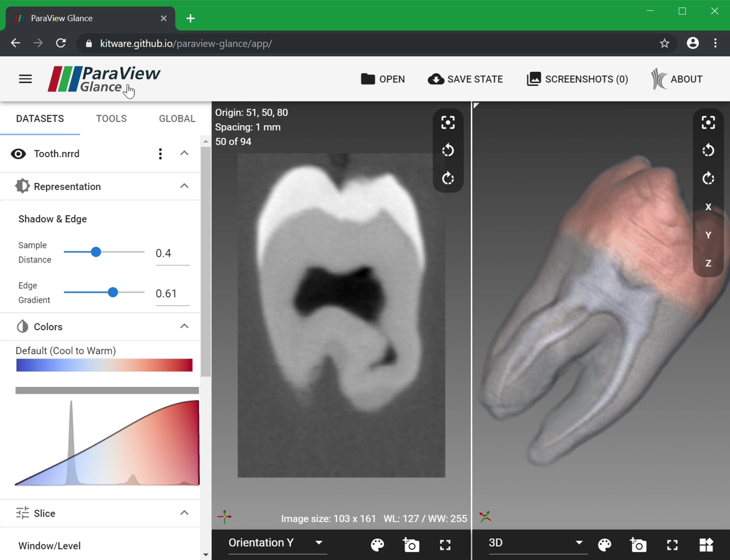730x560 pixels.
Task: Click the Sample Distance value field
Action: [172, 253]
